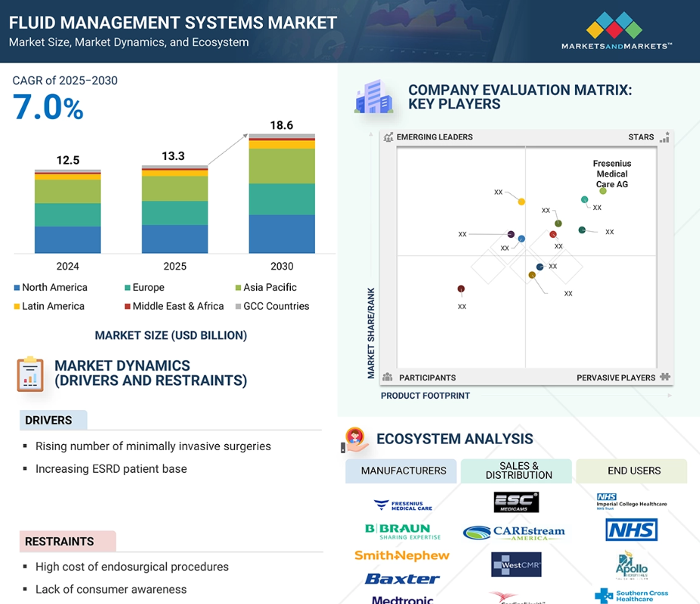Click the Asia Pacific segment of the 2024 bar
Image resolution: width=700 pixels, height=604 pixels.
tap(68, 192)
